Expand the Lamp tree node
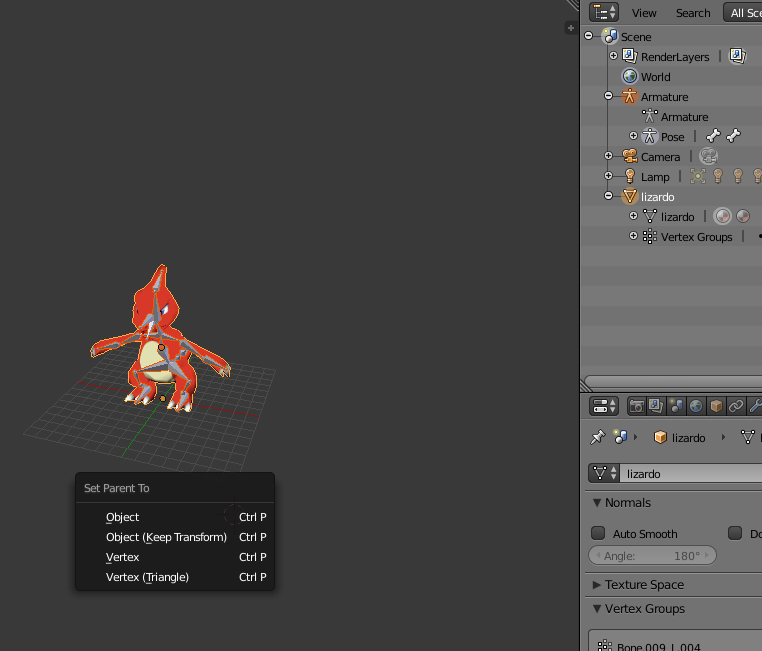The image size is (762, 651). (608, 175)
